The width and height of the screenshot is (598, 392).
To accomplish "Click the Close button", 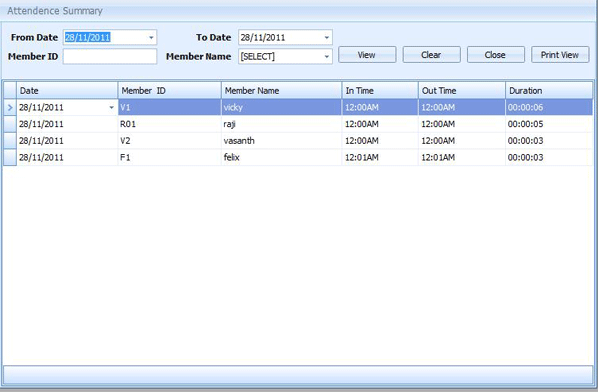I will [495, 55].
